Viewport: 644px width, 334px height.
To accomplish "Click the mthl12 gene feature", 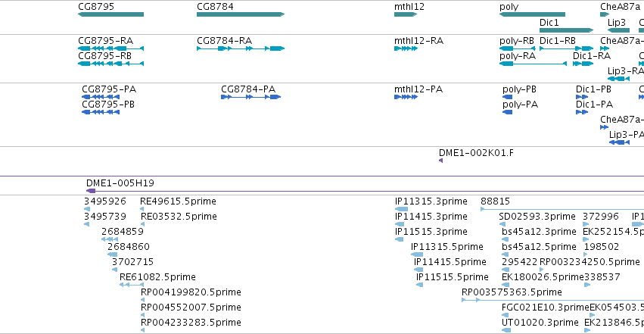I will click(x=406, y=14).
